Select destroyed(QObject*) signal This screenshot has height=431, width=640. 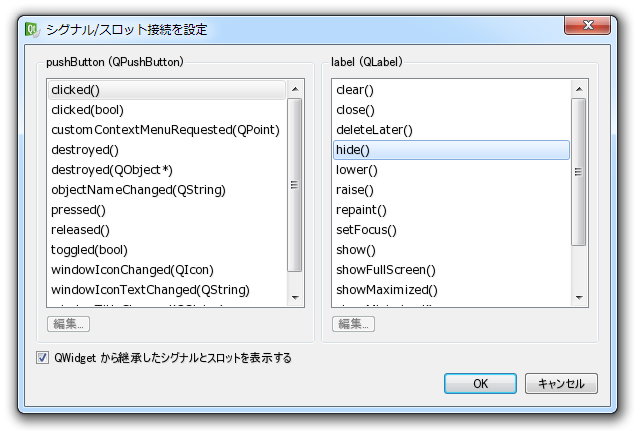click(167, 170)
